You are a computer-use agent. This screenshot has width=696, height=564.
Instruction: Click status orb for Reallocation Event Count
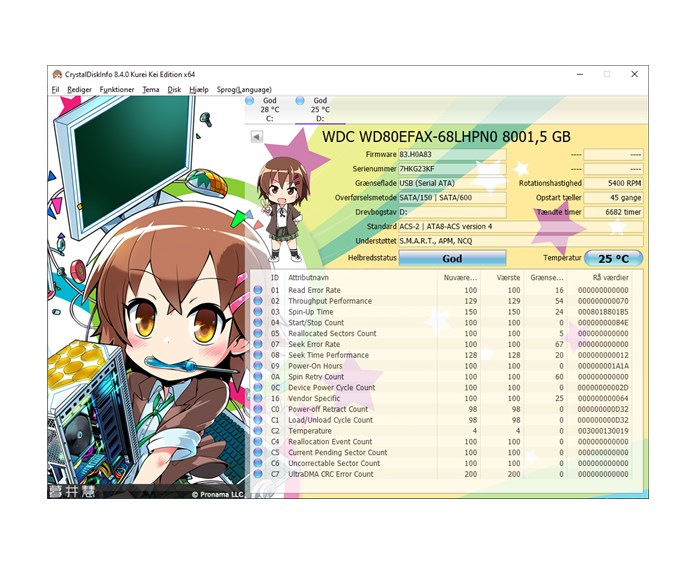[x=258, y=442]
